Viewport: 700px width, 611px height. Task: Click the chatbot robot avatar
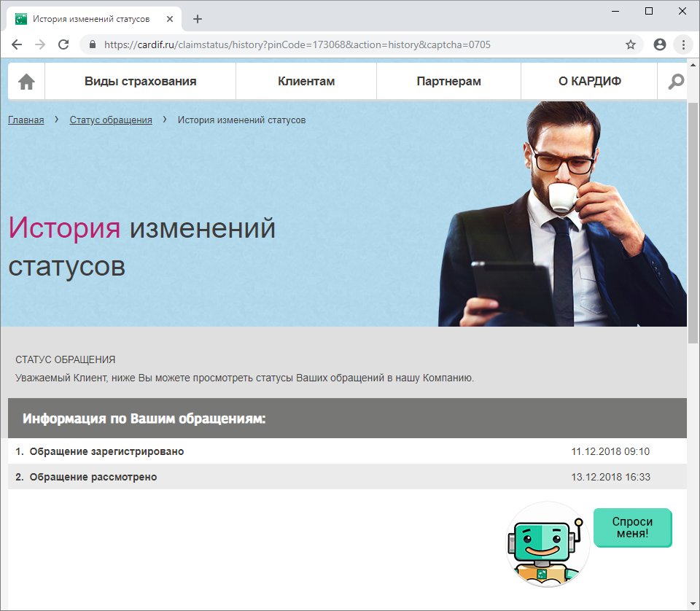point(548,544)
